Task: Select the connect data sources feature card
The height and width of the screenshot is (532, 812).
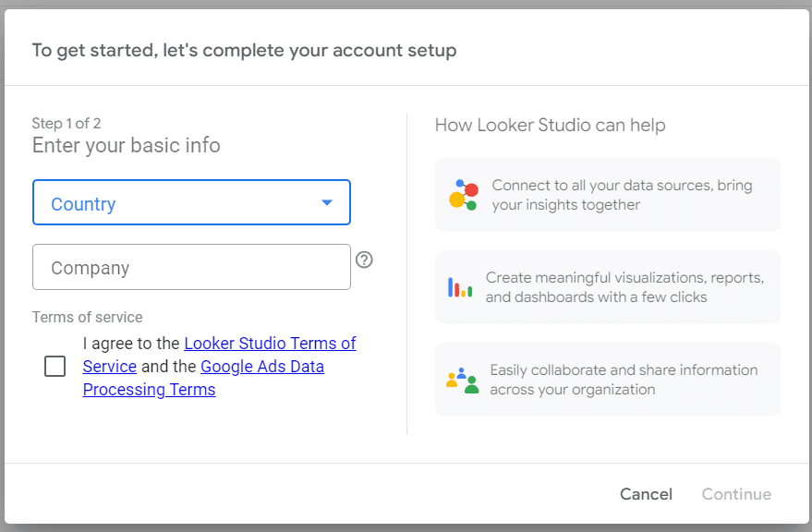Action: (608, 194)
